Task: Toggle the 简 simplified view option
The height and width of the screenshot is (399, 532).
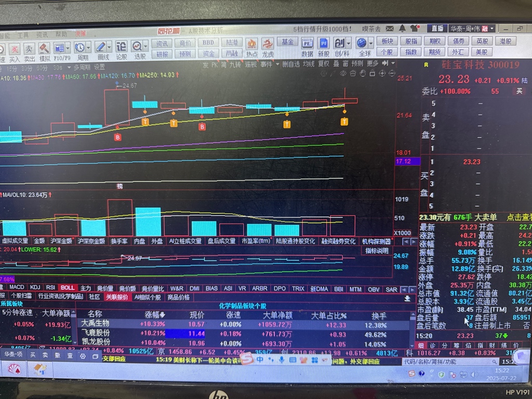Action: 223,64
